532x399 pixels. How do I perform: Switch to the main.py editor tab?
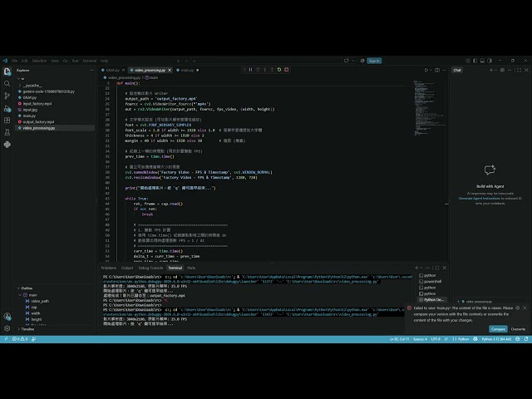(187, 70)
